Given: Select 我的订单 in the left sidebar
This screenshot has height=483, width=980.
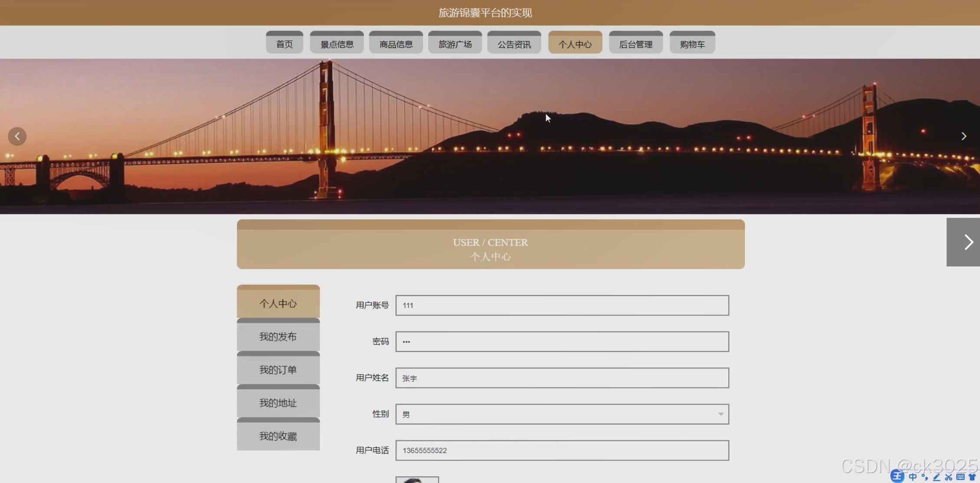Looking at the screenshot, I should coord(278,370).
